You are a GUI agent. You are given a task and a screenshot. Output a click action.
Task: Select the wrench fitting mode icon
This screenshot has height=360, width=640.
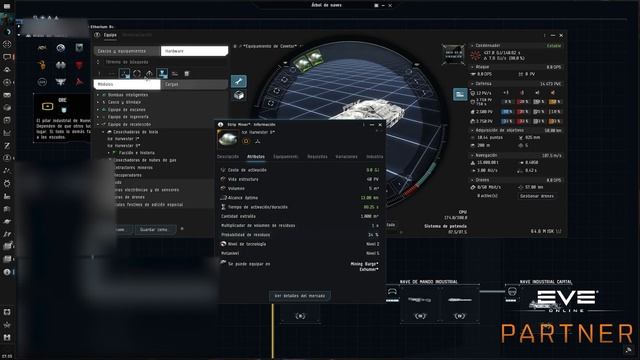pyautogui.click(x=238, y=81)
